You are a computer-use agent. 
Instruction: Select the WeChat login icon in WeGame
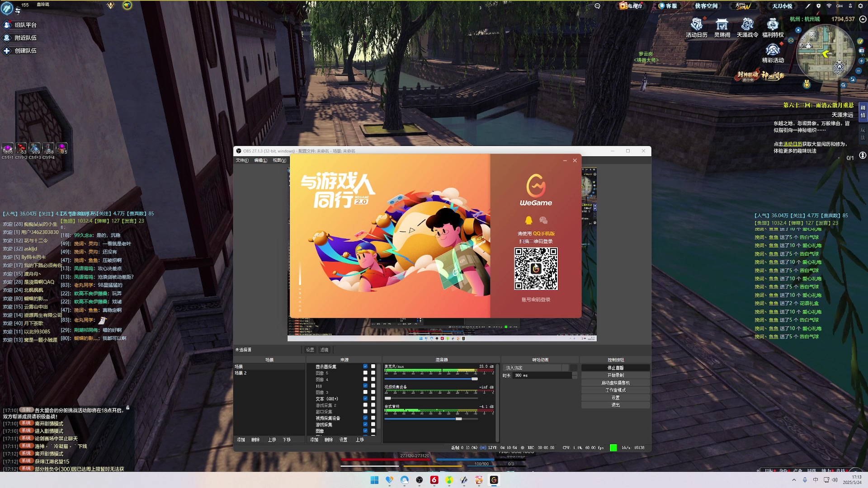pyautogui.click(x=543, y=220)
